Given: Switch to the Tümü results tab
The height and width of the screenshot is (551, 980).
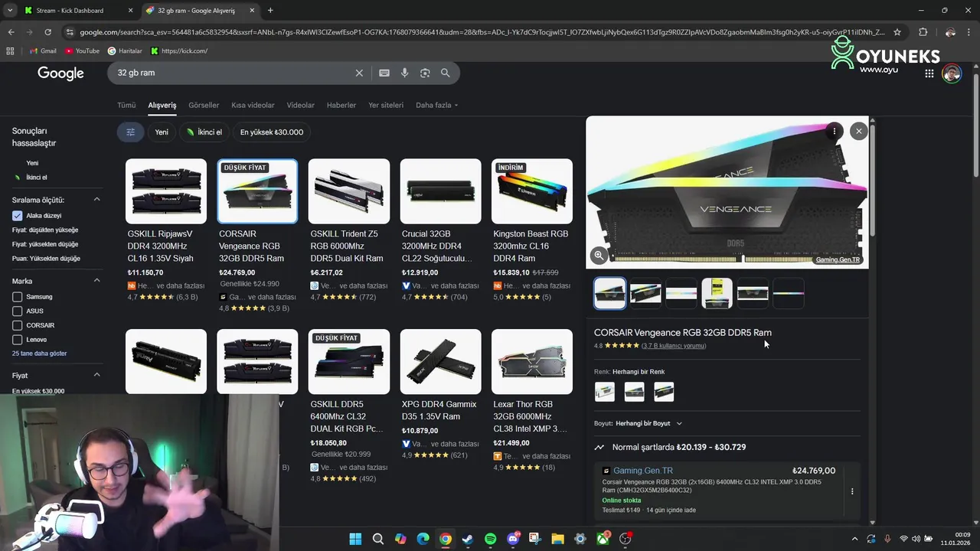Looking at the screenshot, I should coord(126,105).
